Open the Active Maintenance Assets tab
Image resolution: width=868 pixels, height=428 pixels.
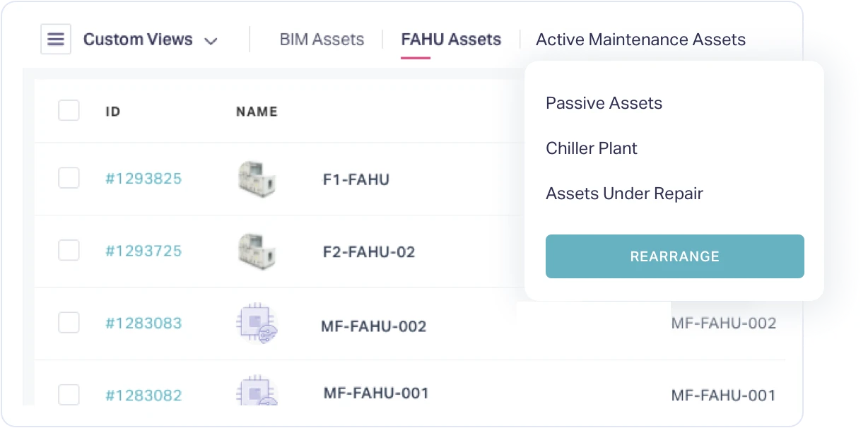(640, 40)
